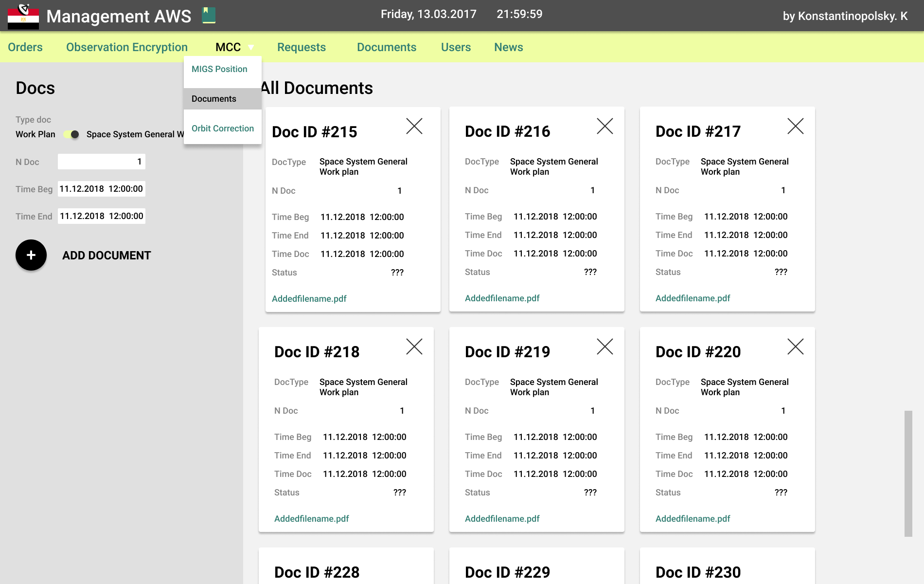Expand the MCC dropdown arrow
This screenshot has width=924, height=584.
click(251, 48)
